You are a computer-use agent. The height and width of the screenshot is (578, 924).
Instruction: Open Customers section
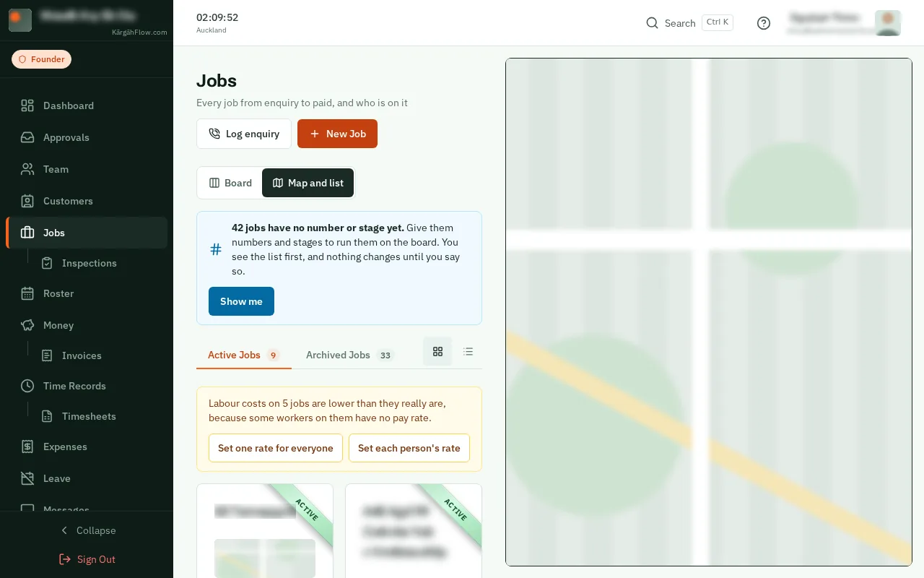(x=87, y=201)
